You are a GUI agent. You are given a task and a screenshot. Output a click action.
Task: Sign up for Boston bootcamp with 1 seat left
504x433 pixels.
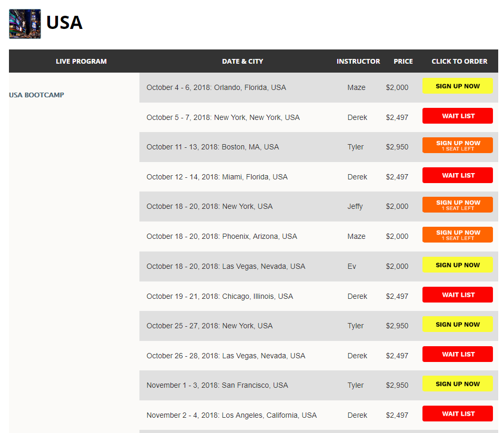[457, 145]
